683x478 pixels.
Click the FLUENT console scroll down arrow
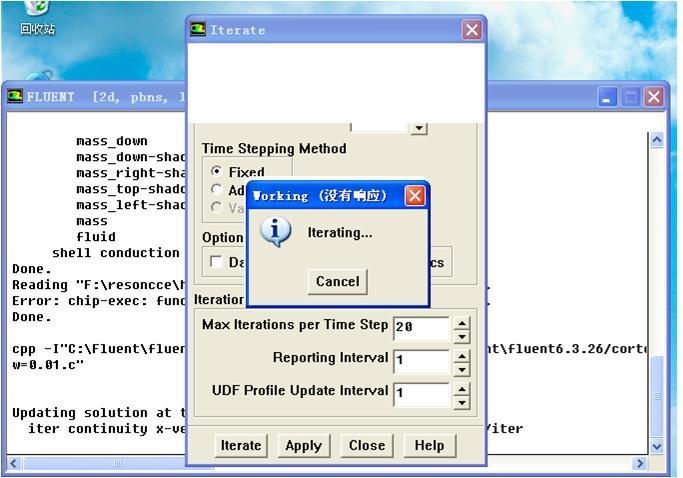coord(657,446)
